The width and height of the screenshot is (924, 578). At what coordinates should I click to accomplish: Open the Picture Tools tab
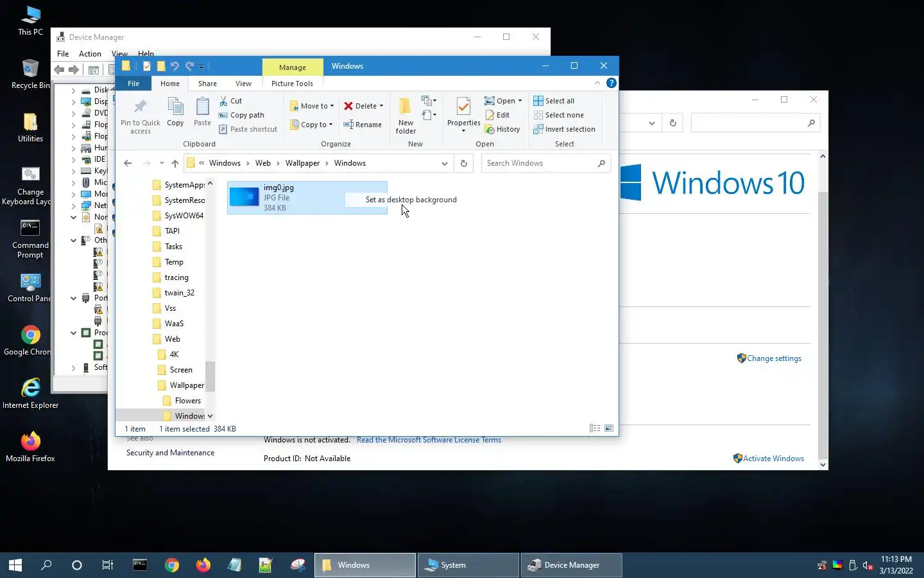pyautogui.click(x=292, y=83)
